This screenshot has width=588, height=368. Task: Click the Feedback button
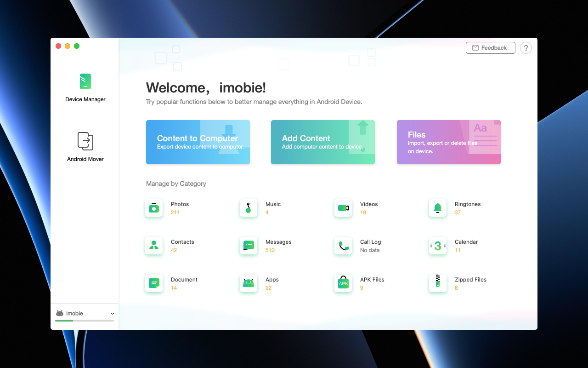[x=490, y=48]
